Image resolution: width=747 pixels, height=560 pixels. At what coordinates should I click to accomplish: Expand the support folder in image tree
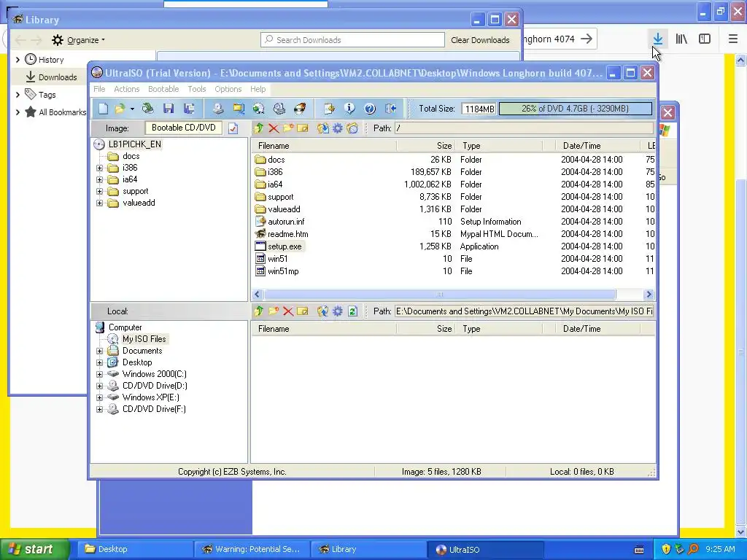click(x=99, y=192)
